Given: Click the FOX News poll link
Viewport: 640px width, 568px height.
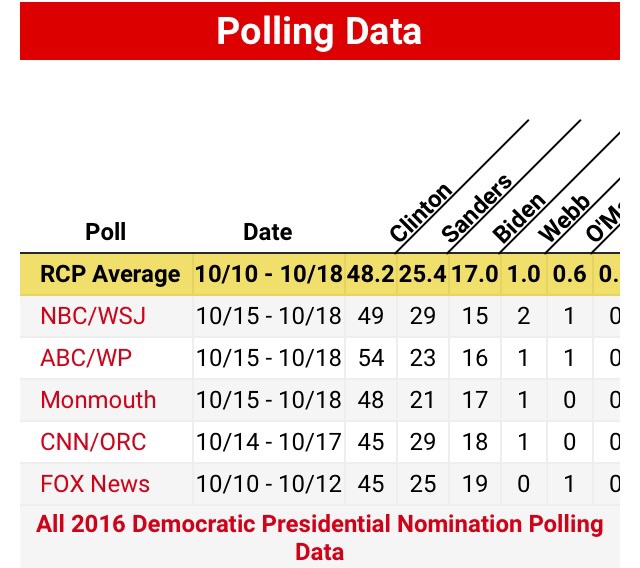Looking at the screenshot, I should (95, 484).
